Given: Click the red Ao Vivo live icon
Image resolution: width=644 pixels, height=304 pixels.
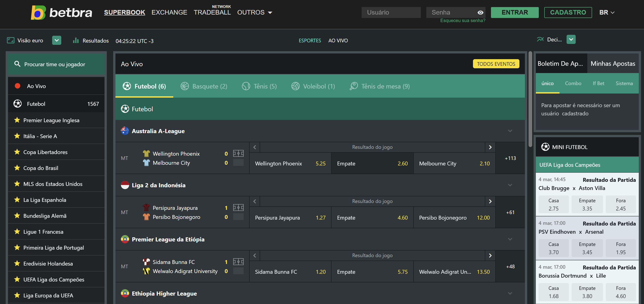Looking at the screenshot, I should (x=18, y=86).
